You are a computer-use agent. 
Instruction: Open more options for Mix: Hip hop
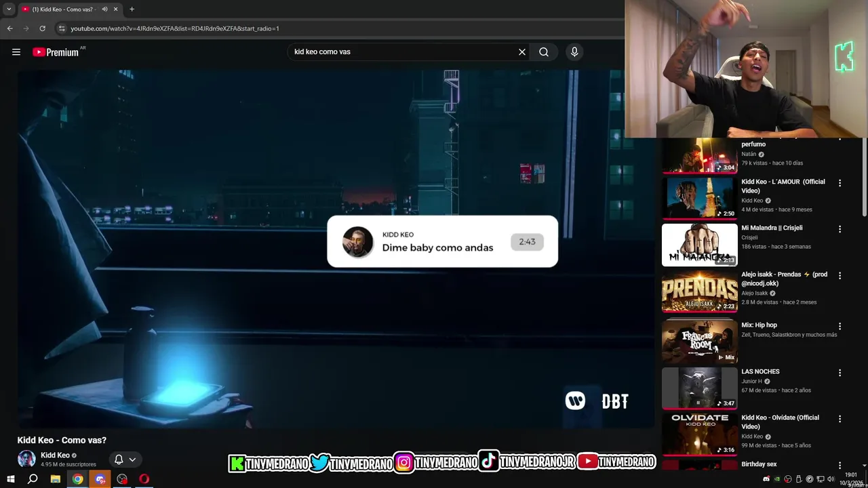[x=840, y=326]
